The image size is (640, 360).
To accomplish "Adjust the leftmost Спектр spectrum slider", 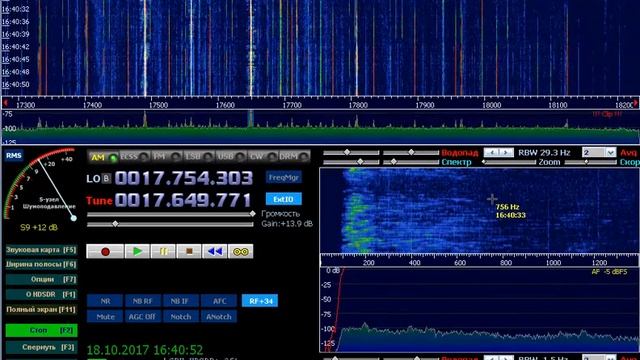I will (x=351, y=162).
